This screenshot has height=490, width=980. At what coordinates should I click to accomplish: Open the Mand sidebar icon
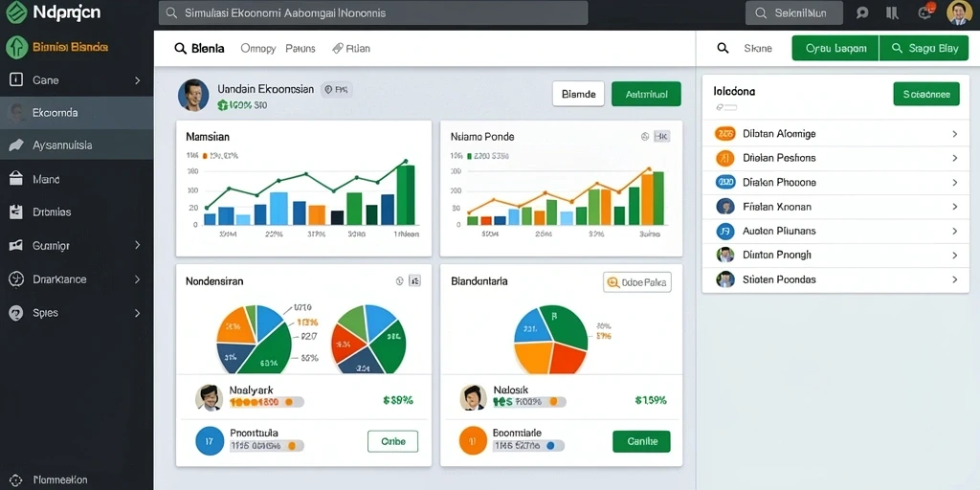[15, 179]
